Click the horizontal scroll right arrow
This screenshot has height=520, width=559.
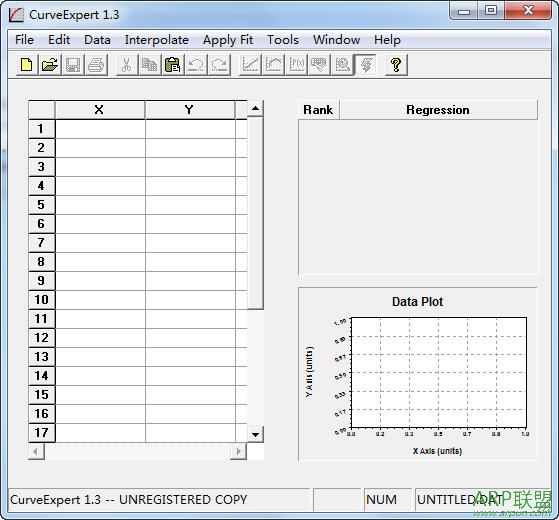pyautogui.click(x=239, y=451)
